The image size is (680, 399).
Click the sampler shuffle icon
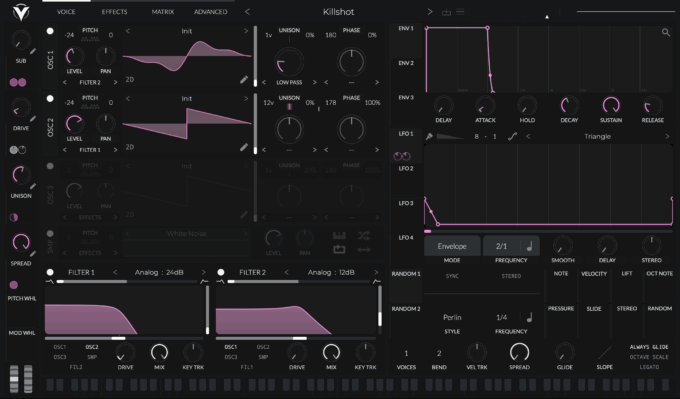coord(364,235)
